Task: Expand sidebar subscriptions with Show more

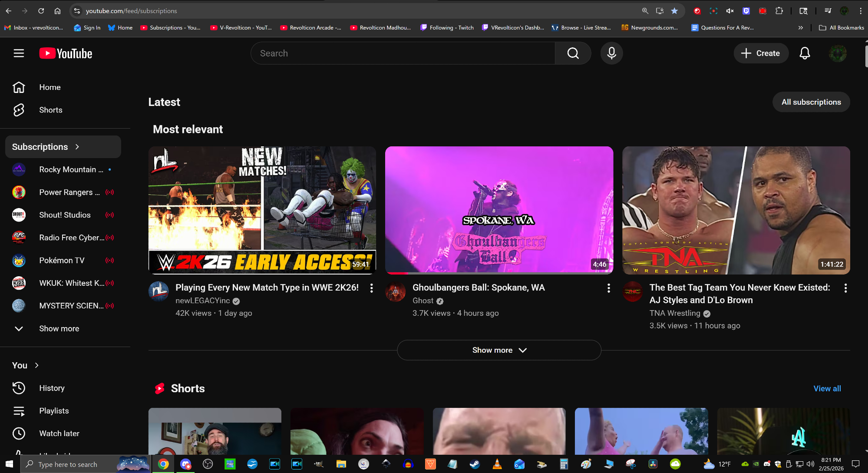Action: point(59,328)
